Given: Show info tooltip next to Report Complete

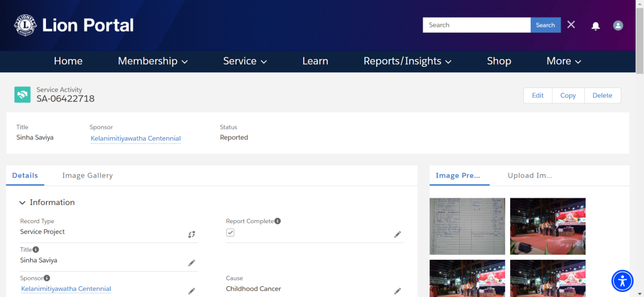Looking at the screenshot, I should (x=277, y=221).
